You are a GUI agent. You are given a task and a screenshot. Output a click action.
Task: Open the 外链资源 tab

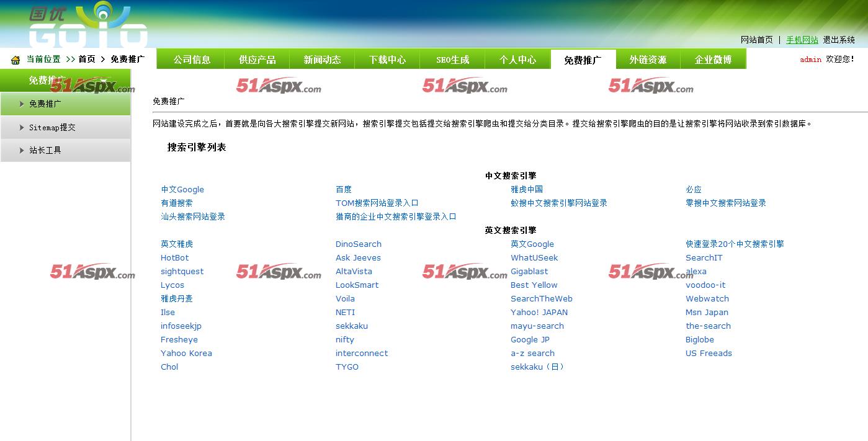tap(648, 60)
